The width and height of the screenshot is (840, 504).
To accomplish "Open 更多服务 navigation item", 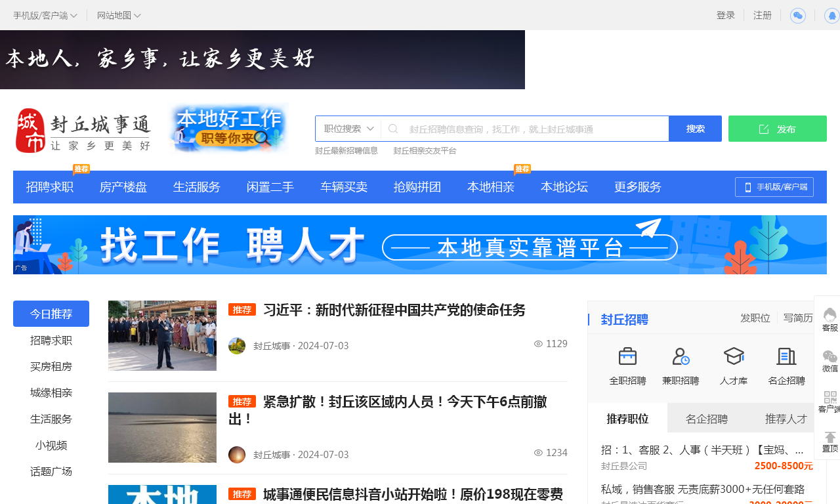I will [638, 187].
